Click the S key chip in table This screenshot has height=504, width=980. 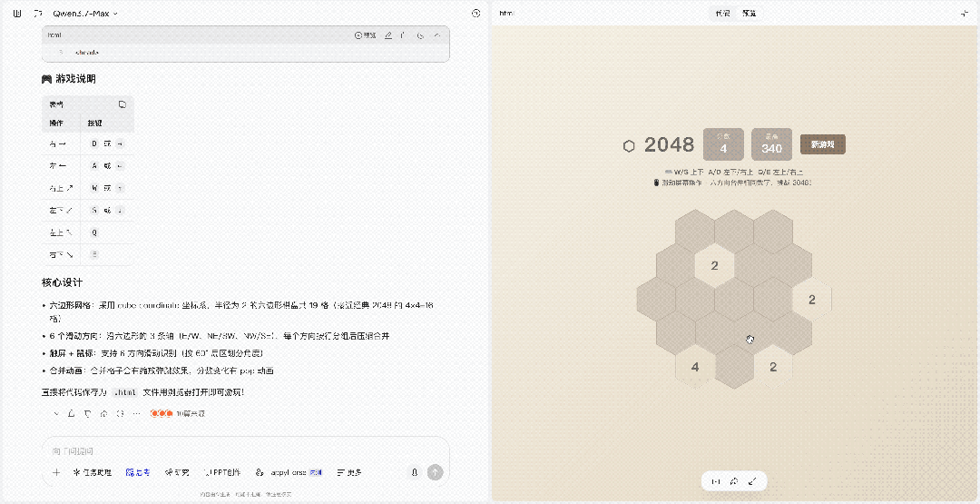pos(94,210)
